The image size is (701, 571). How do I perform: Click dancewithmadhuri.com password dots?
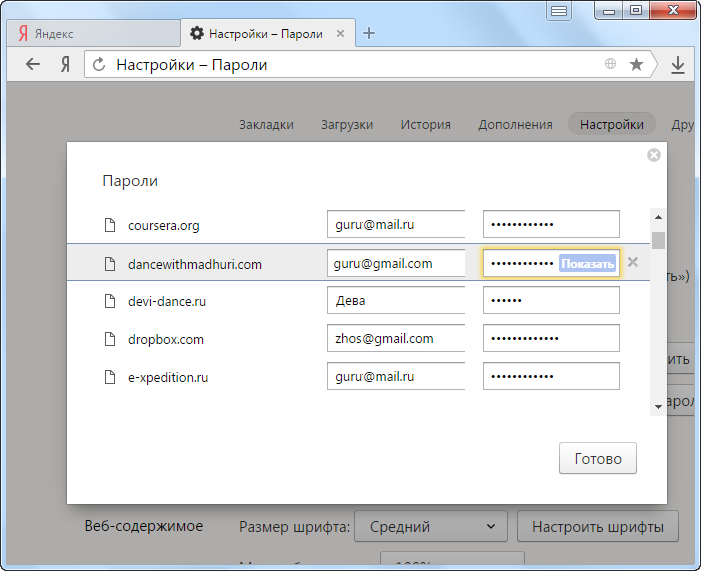point(522,263)
